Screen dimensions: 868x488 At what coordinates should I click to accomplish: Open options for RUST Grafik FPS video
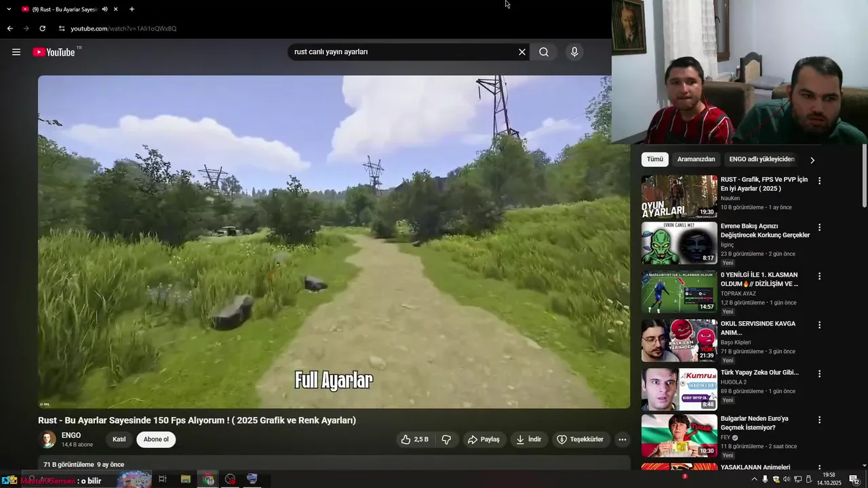point(819,181)
